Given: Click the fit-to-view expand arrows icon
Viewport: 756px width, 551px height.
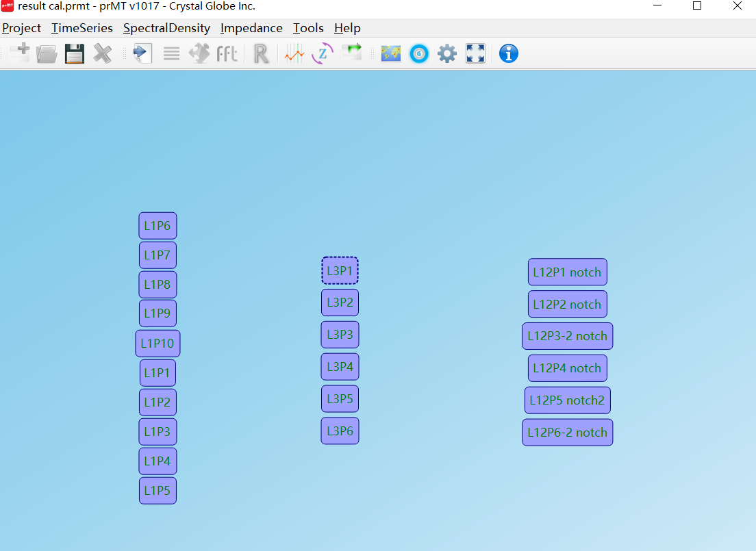Looking at the screenshot, I should coord(475,53).
